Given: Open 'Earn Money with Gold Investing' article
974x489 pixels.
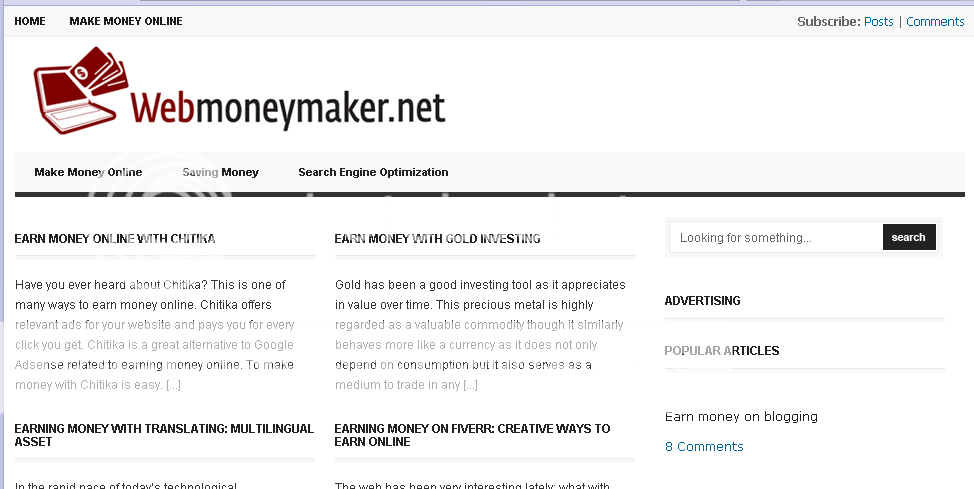Looking at the screenshot, I should 437,239.
